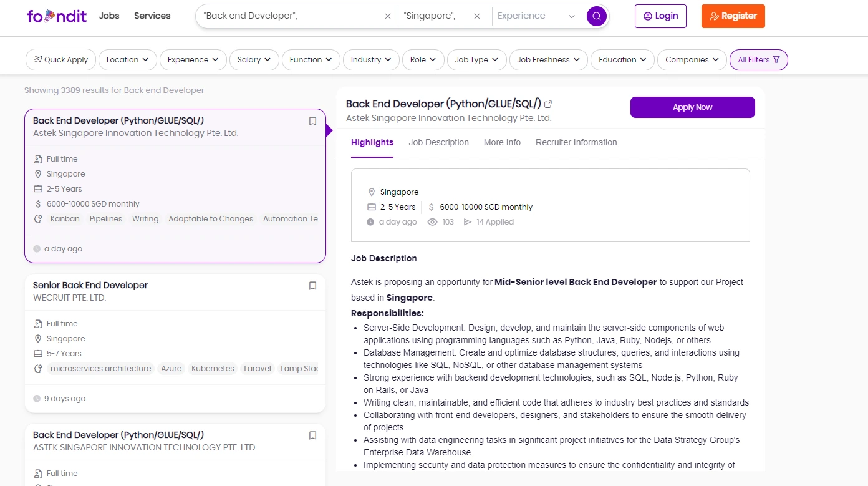Click the Kubernetes skill tag
This screenshot has width=868, height=486.
[x=213, y=369]
